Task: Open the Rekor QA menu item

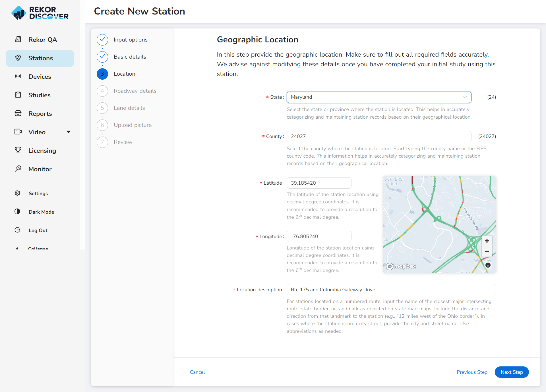Action: tap(42, 40)
